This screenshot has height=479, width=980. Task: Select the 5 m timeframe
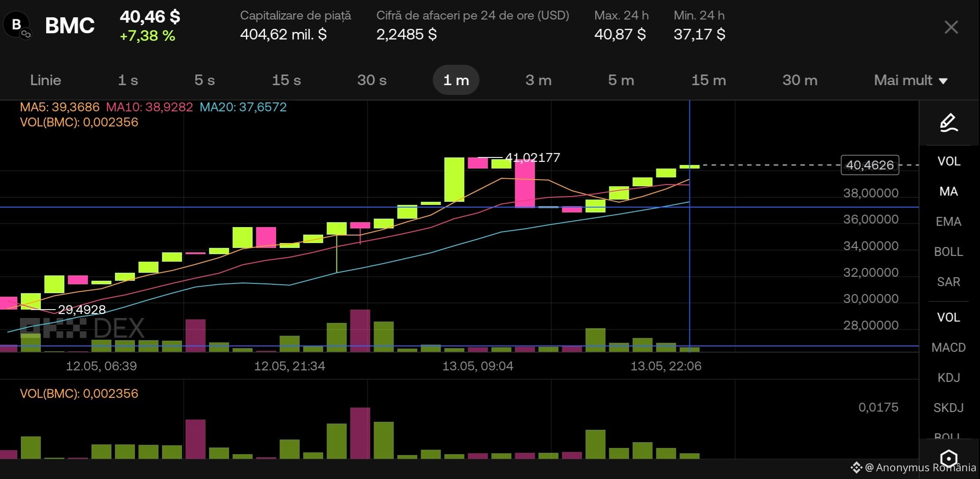tap(621, 80)
